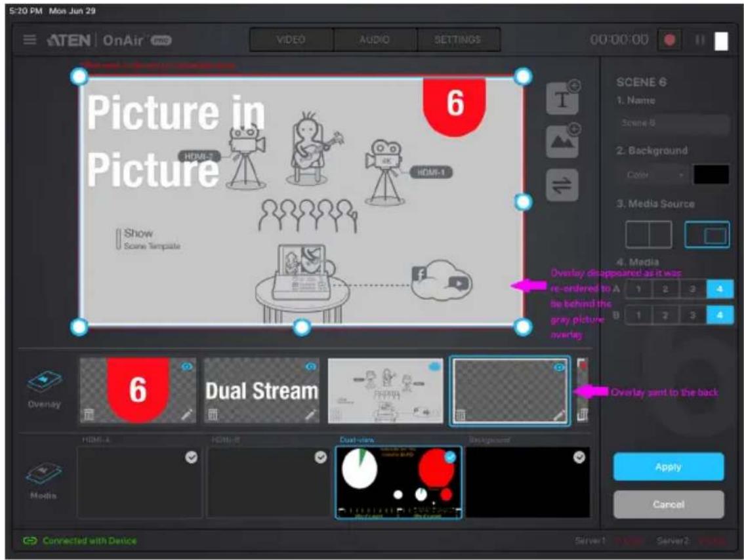
Task: Click the ATEN OnAir logo
Action: pyautogui.click(x=109, y=40)
